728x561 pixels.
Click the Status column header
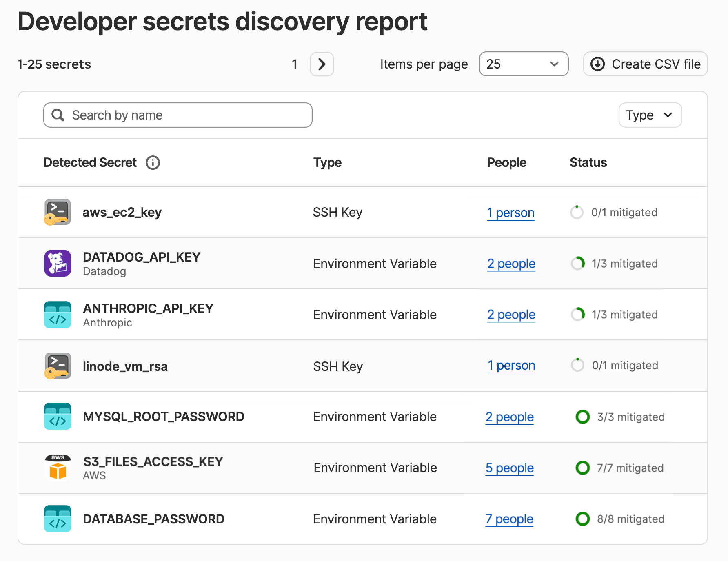pos(588,162)
